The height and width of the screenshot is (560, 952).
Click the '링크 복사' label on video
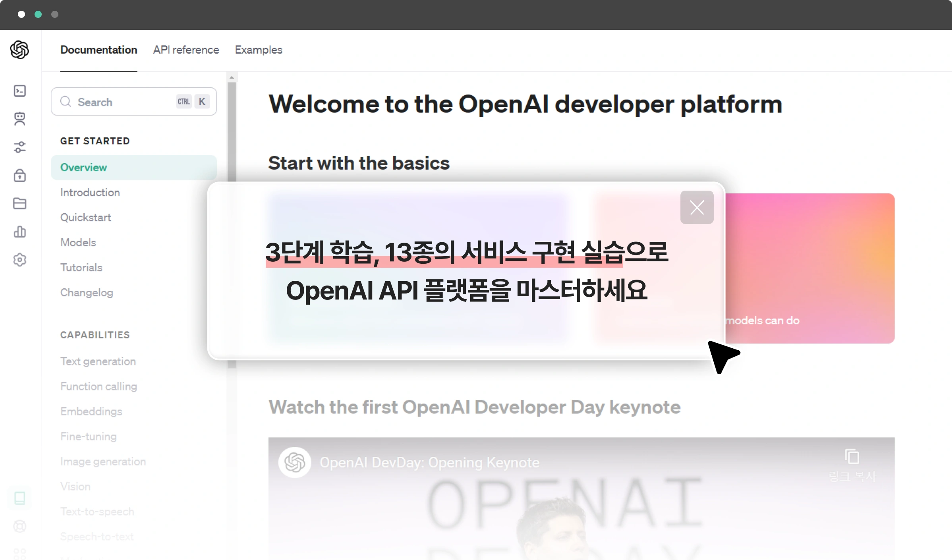click(852, 477)
